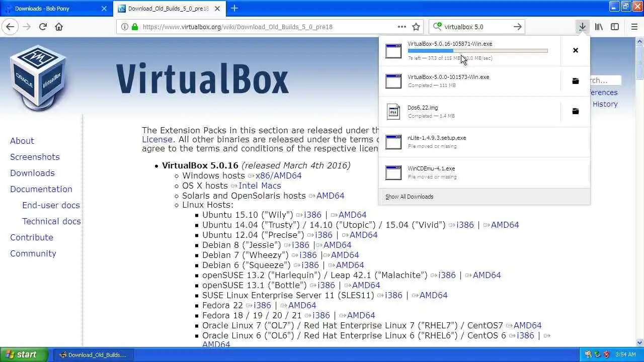Screen dimensions: 644x362
Task: Go to the Downloads sidebar link
Action: tap(32, 173)
